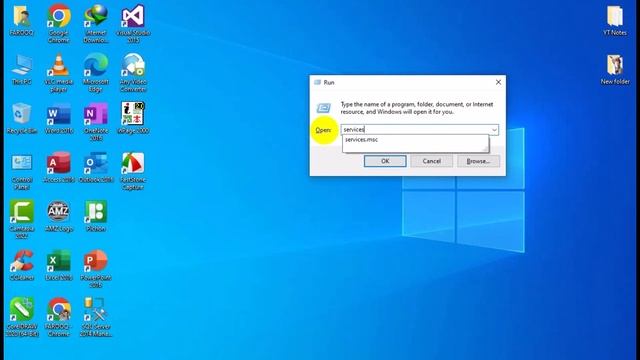Select the Internet Download Manager shortcut
The image size is (640, 360).
(x=96, y=23)
